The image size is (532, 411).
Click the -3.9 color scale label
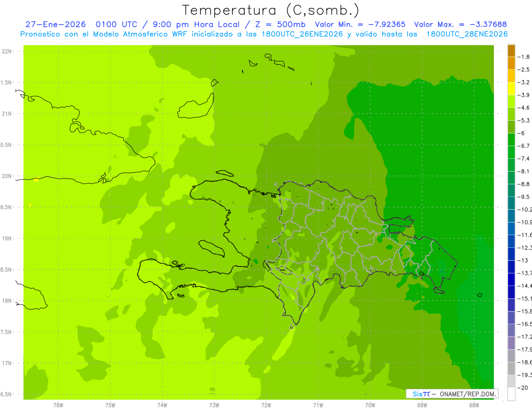pyautogui.click(x=524, y=95)
